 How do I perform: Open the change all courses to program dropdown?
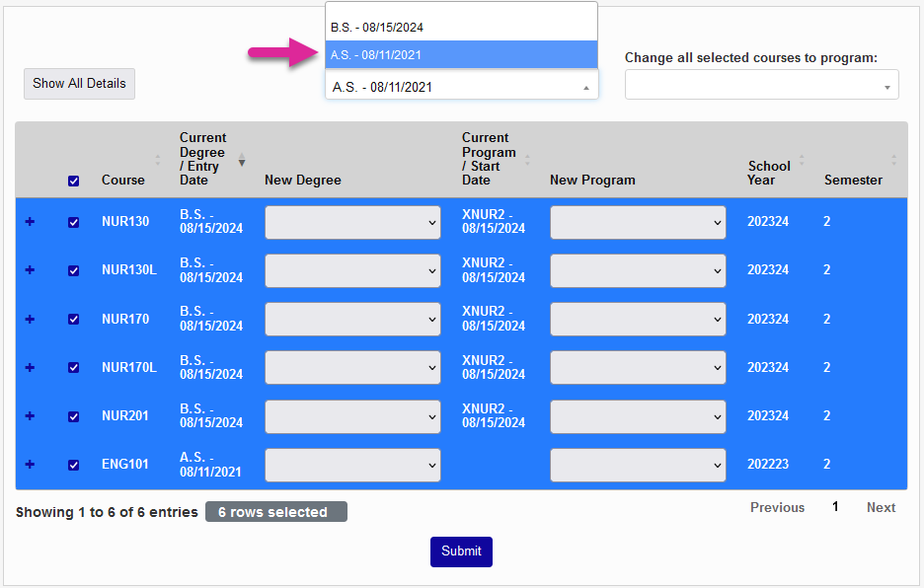pyautogui.click(x=761, y=85)
